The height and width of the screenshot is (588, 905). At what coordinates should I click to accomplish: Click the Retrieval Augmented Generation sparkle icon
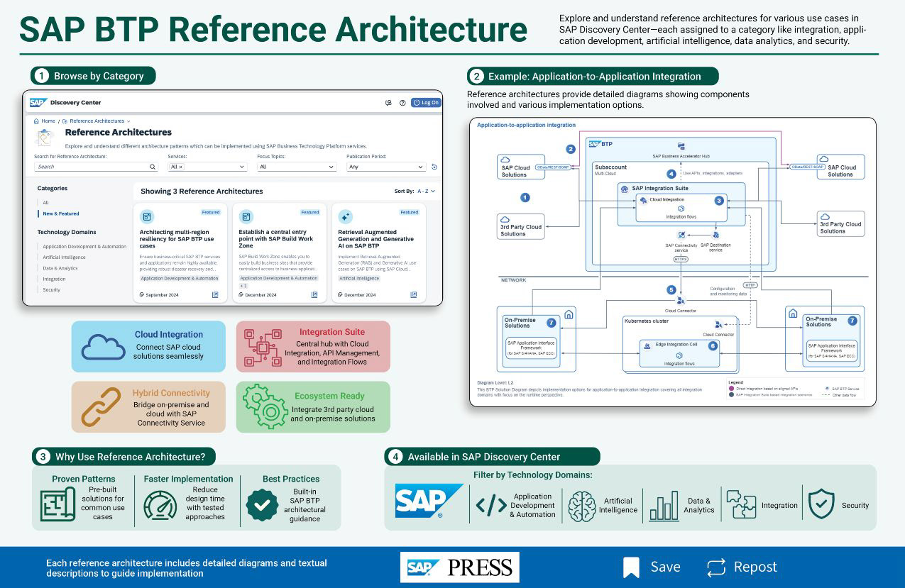click(x=346, y=216)
